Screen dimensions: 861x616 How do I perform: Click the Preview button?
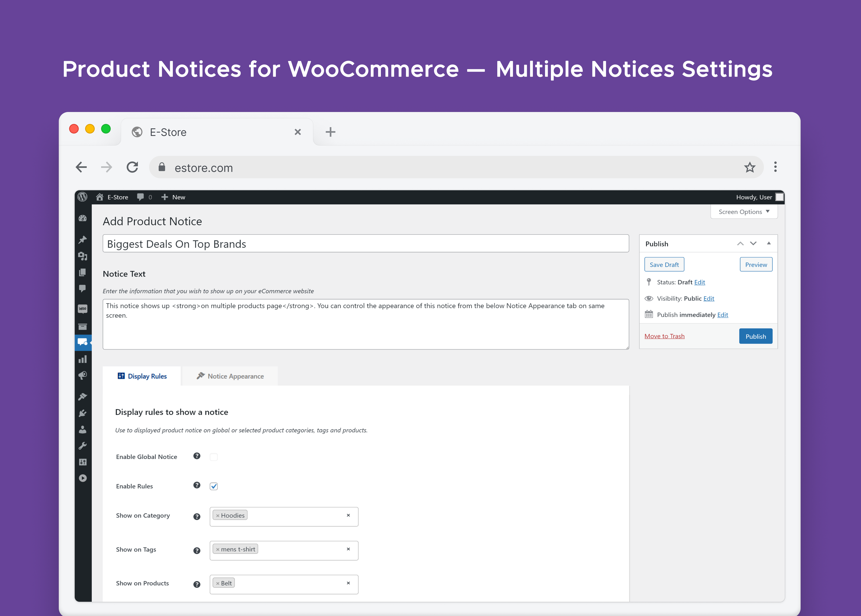coord(756,264)
